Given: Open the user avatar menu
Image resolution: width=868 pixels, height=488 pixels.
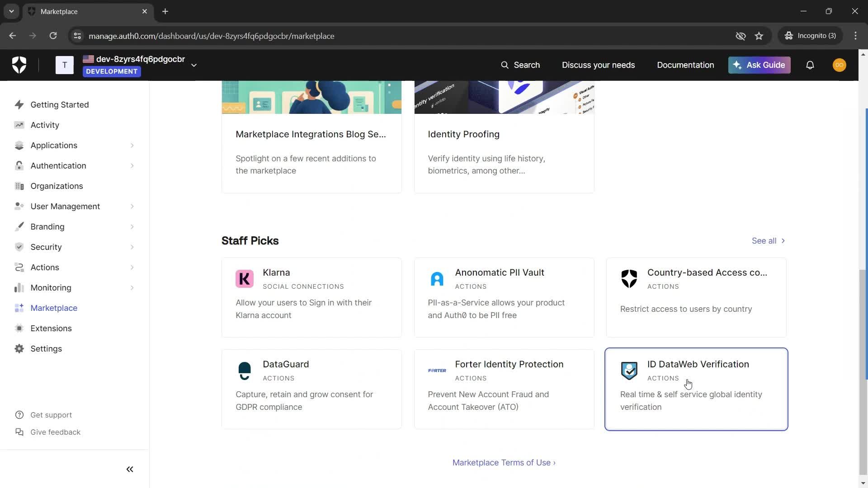Looking at the screenshot, I should [839, 65].
